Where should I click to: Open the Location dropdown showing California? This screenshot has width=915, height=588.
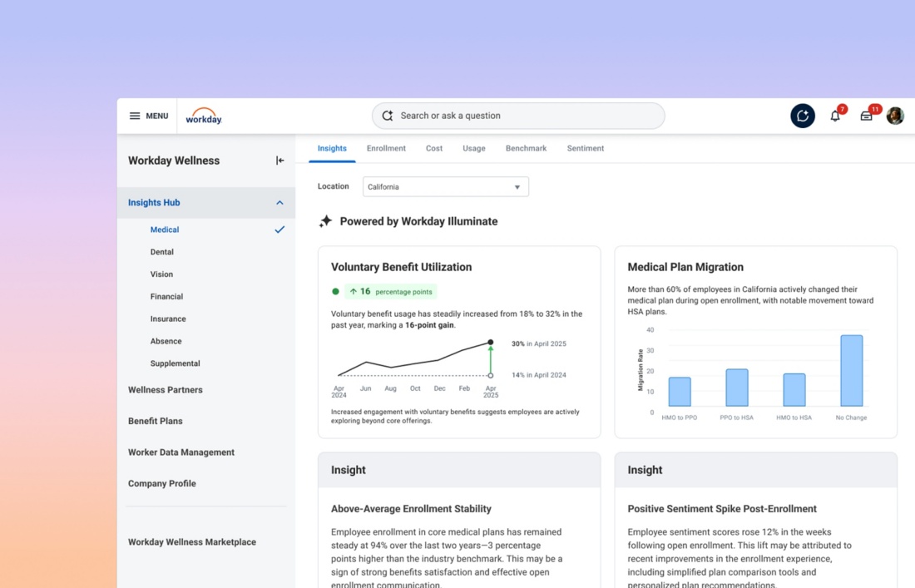pos(445,187)
